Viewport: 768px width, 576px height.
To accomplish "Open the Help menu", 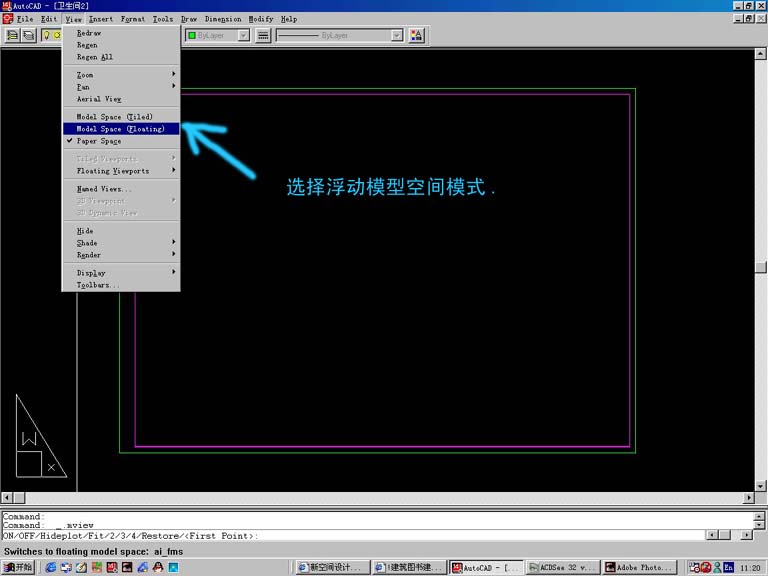I will [x=289, y=19].
